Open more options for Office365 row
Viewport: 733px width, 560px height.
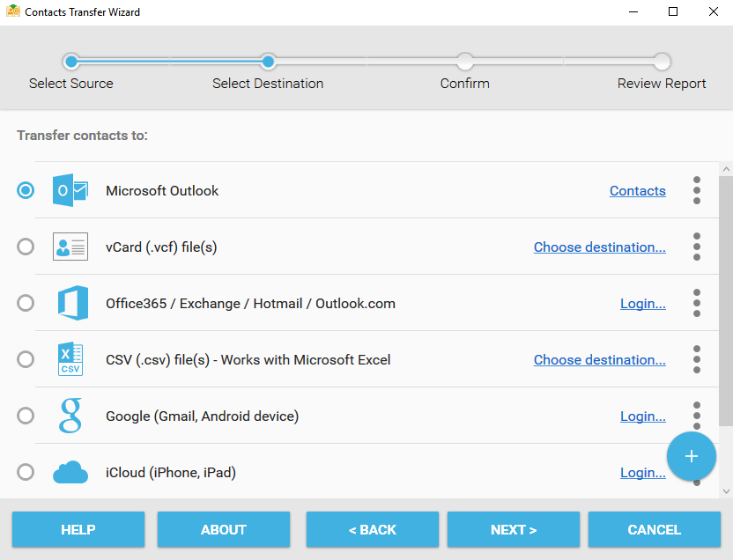pos(697,303)
